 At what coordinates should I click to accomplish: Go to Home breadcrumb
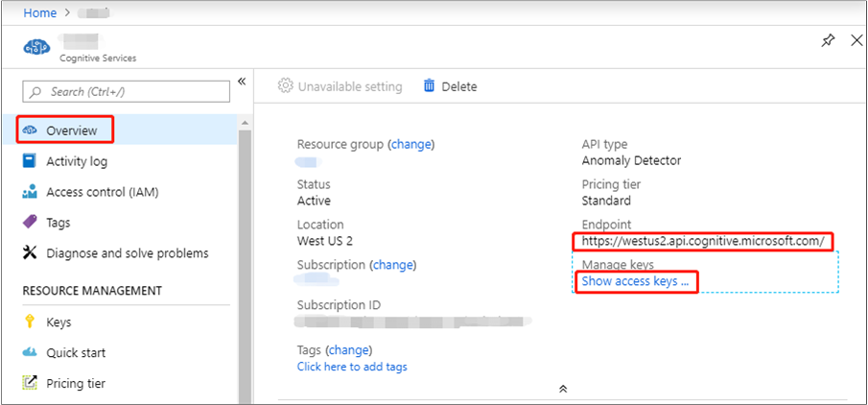coord(40,12)
